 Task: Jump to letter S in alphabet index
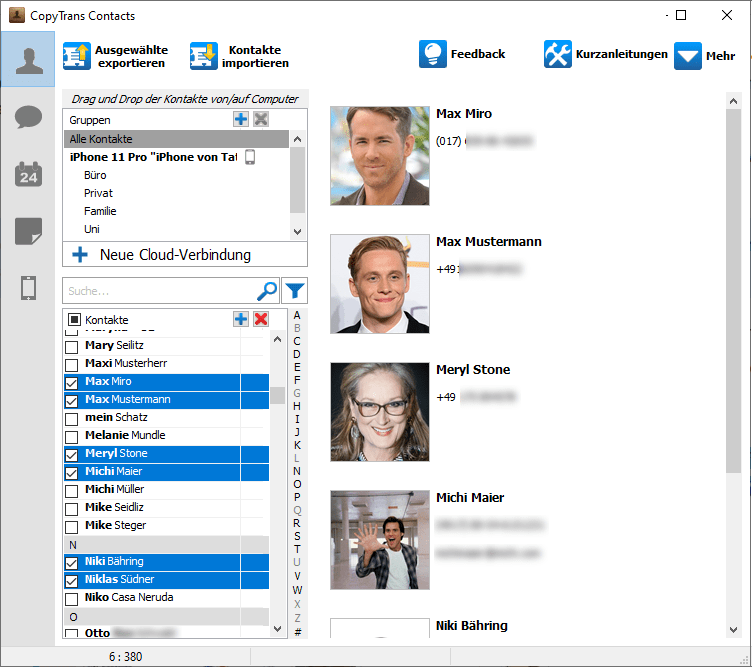coord(297,536)
